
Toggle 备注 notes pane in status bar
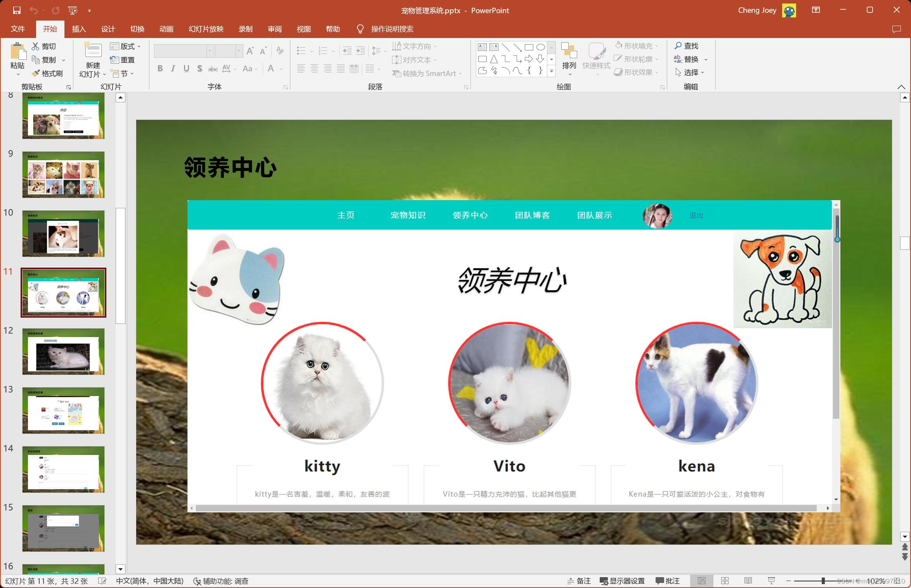pyautogui.click(x=579, y=581)
